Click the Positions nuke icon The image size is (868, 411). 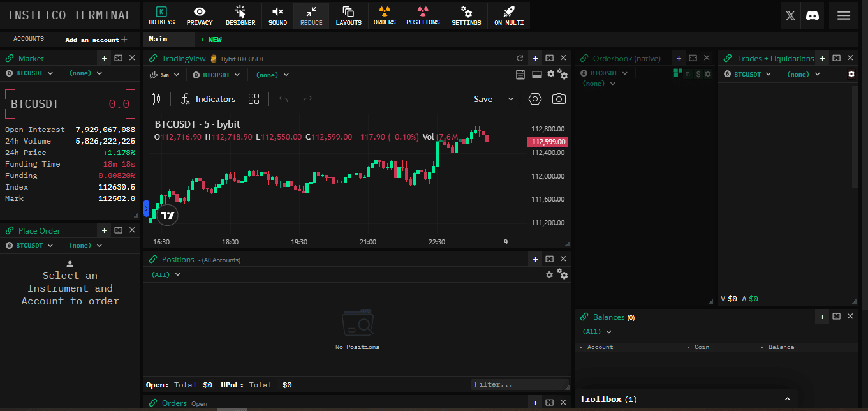pyautogui.click(x=423, y=16)
